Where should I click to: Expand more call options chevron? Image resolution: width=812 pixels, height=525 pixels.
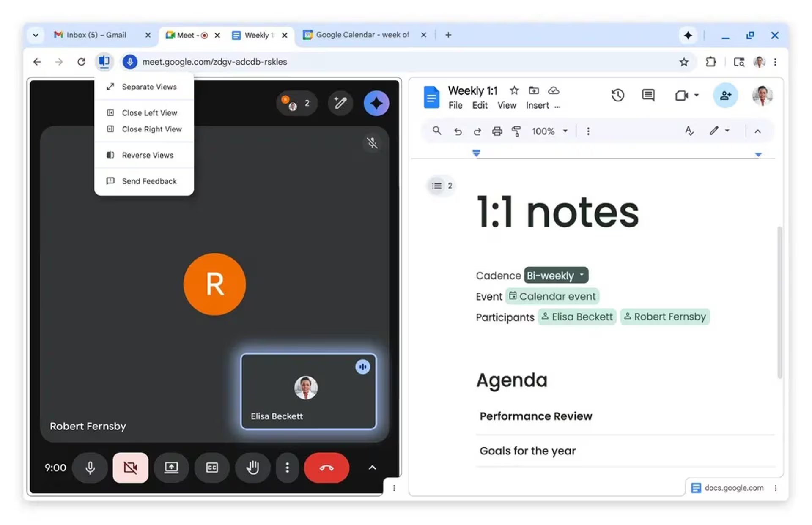[x=372, y=468]
